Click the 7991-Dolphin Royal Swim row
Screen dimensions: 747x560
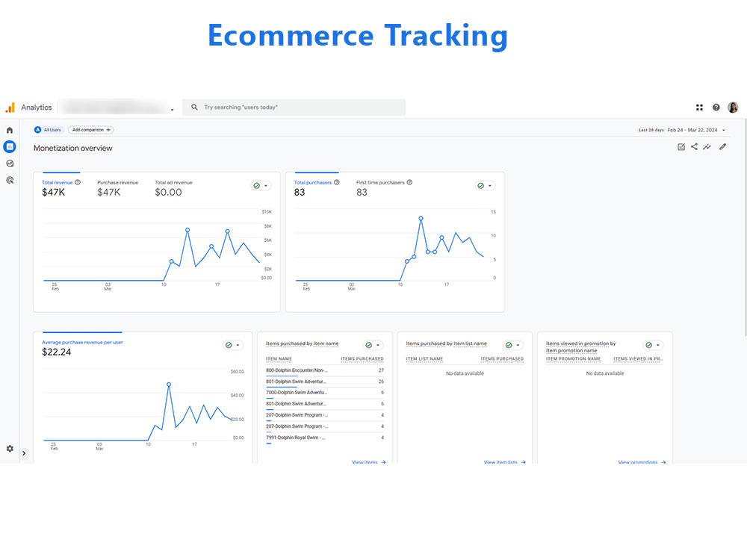325,438
